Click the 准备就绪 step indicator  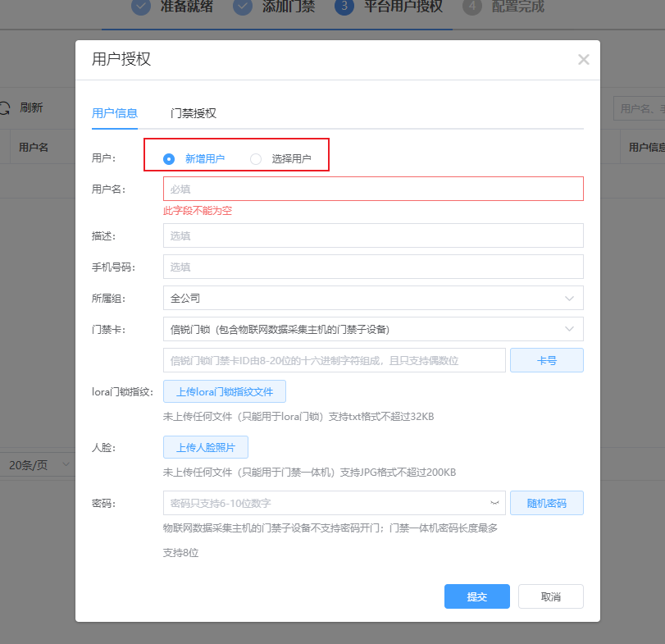171,7
